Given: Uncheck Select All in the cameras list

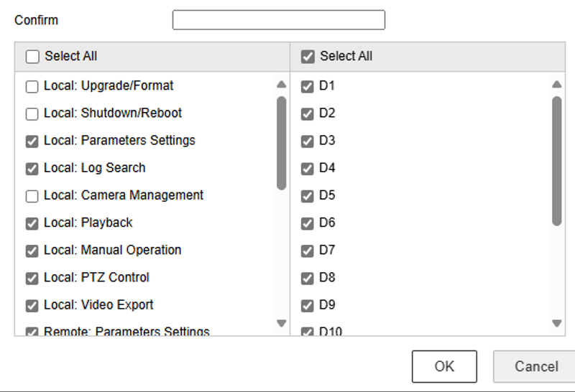Looking at the screenshot, I should 308,57.
